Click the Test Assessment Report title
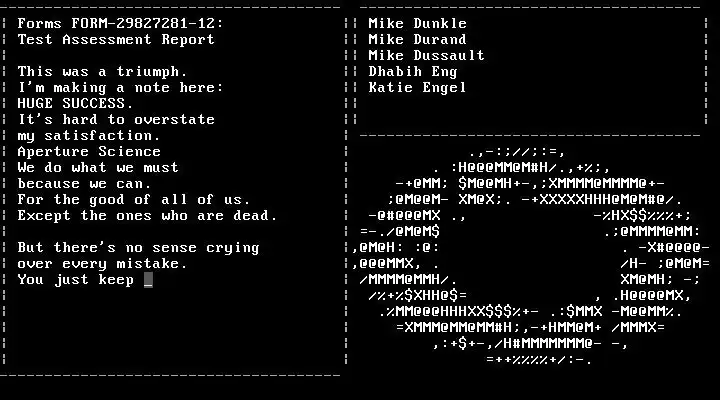This screenshot has width=720, height=400. [x=116, y=39]
